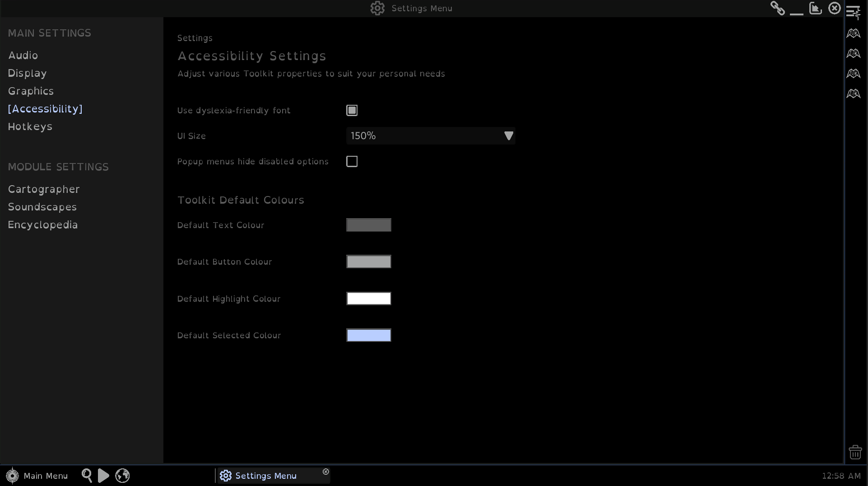Screen dimensions: 868x486
Task: Close the Settings Menu taskbar tab
Action: coord(326,472)
